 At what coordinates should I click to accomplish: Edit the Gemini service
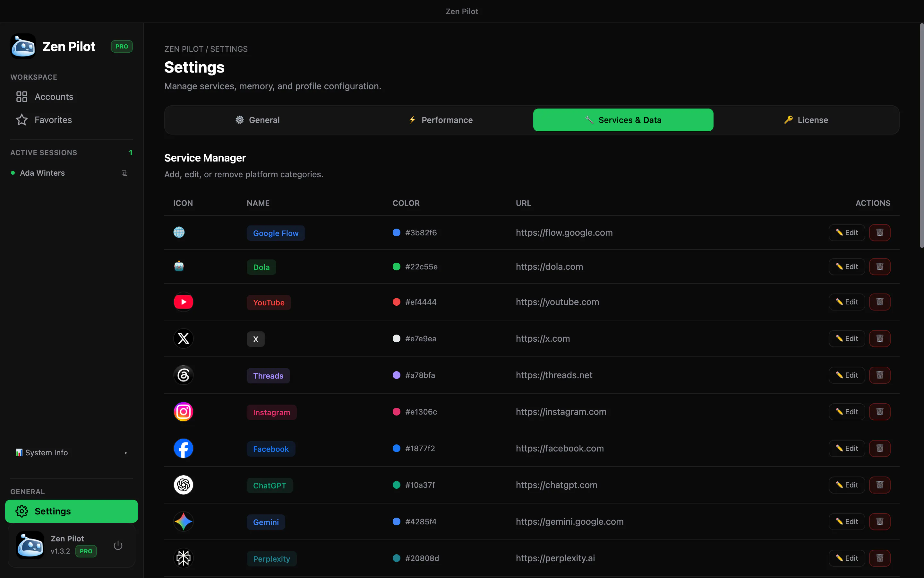[x=846, y=521]
